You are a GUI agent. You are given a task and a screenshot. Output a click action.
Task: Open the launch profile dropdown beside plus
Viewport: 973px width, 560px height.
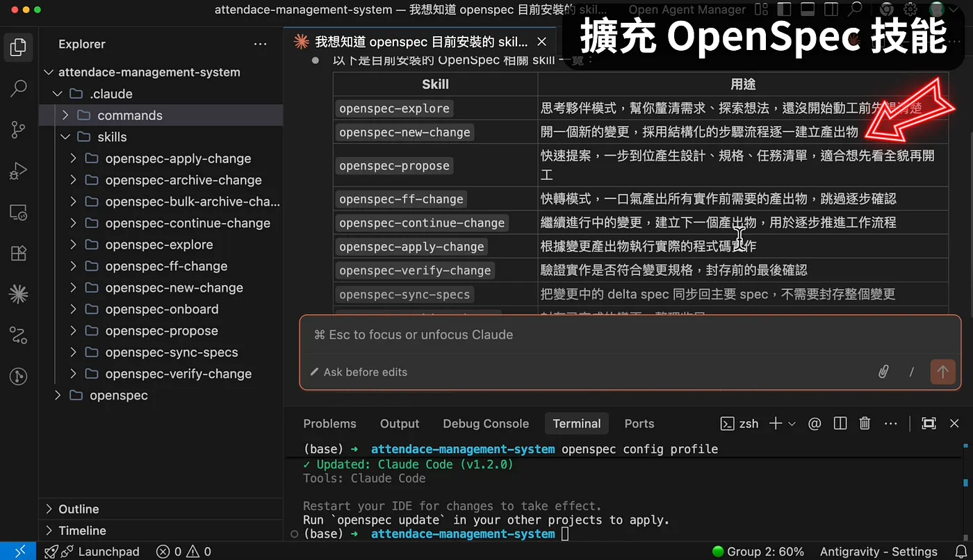[x=792, y=424]
